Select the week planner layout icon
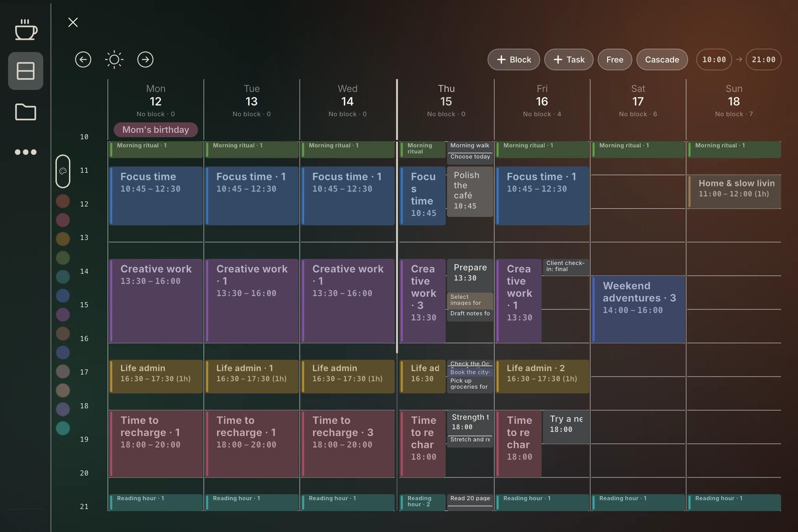The width and height of the screenshot is (798, 532). coord(26,71)
